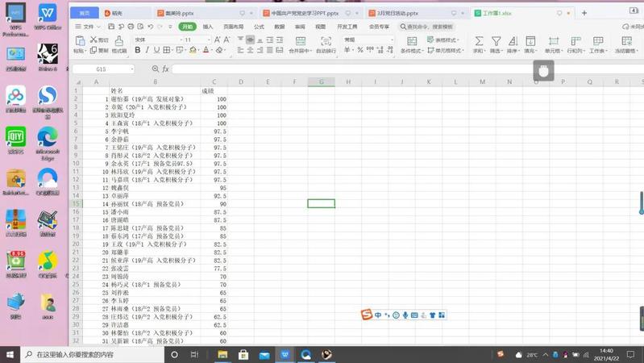The height and width of the screenshot is (363, 644).
Task: Switch to the 插入 (Insert) ribbon tab
Action: tap(208, 27)
